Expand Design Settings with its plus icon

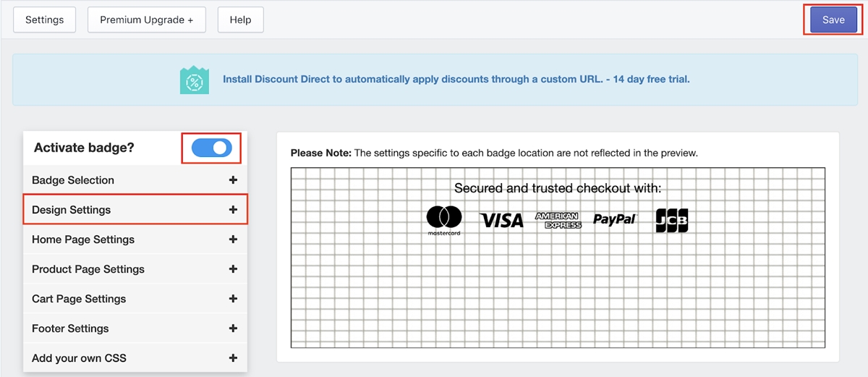233,210
